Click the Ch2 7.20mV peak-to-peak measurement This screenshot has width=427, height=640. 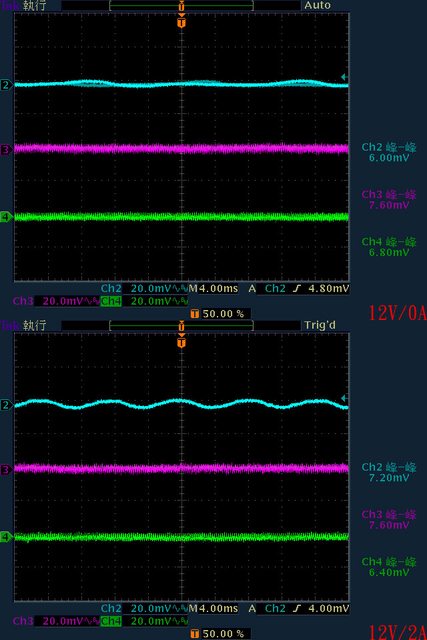click(x=389, y=472)
